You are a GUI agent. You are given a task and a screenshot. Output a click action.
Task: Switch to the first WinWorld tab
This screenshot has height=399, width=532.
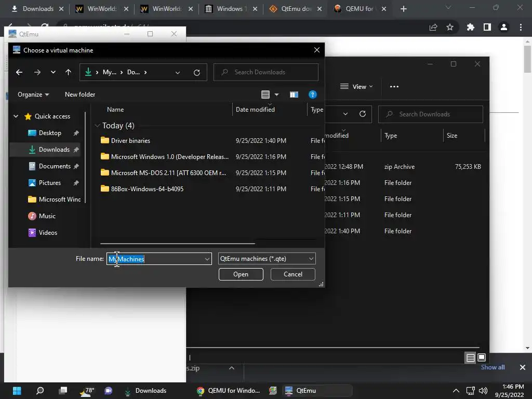102,9
